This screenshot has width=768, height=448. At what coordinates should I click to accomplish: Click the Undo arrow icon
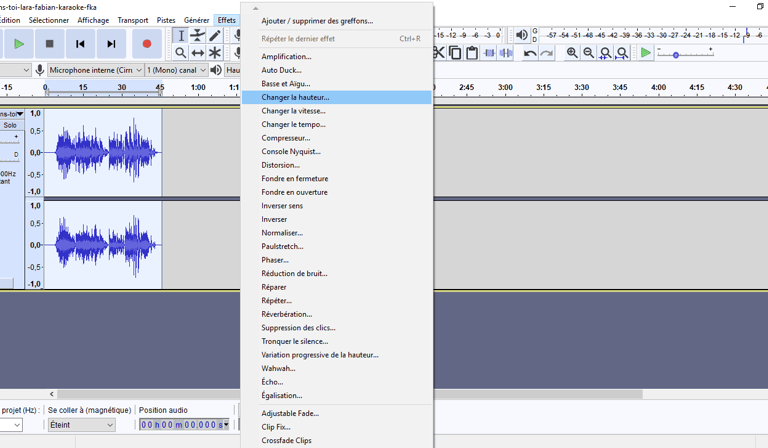[529, 52]
